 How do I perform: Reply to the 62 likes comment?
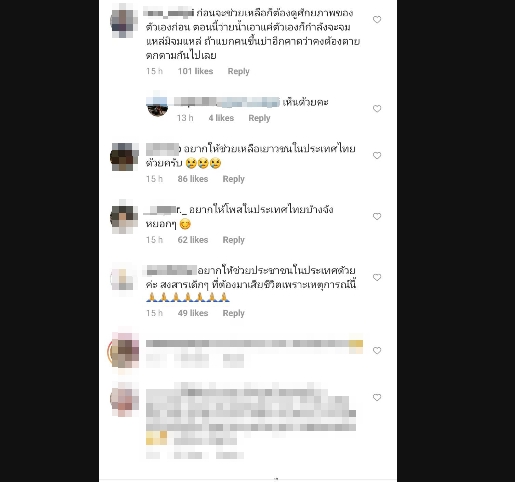pyautogui.click(x=233, y=240)
